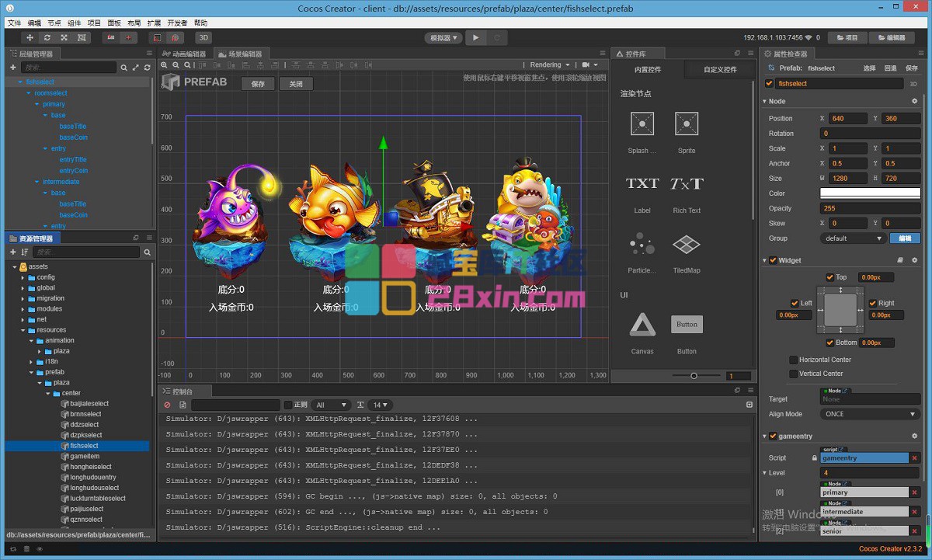The height and width of the screenshot is (560, 932).
Task: Zoom out the scene editor view
Action: click(176, 66)
